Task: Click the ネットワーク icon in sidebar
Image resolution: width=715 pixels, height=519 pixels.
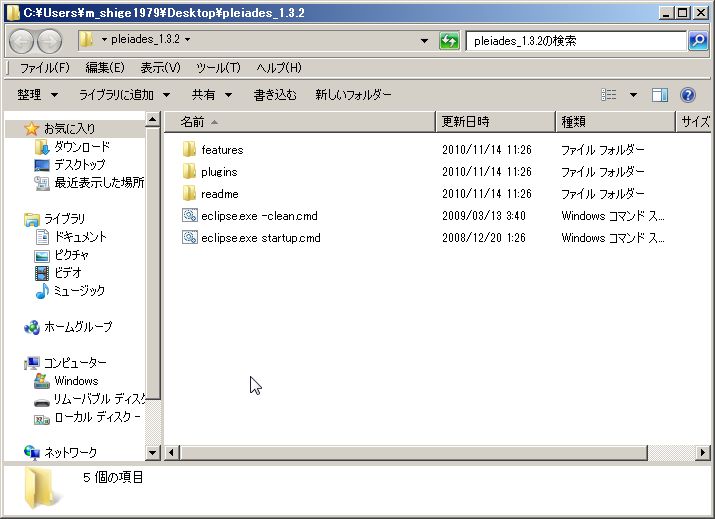Action: pos(31,452)
